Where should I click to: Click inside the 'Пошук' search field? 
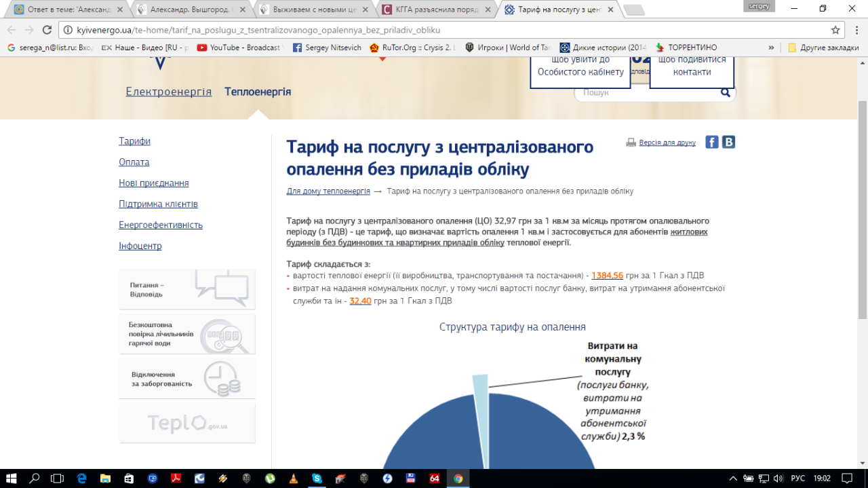point(648,93)
